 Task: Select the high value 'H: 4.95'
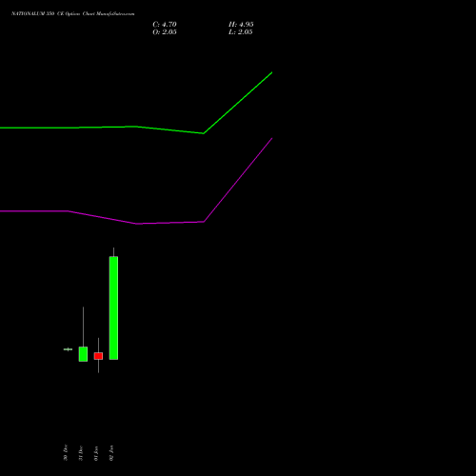[241, 25]
